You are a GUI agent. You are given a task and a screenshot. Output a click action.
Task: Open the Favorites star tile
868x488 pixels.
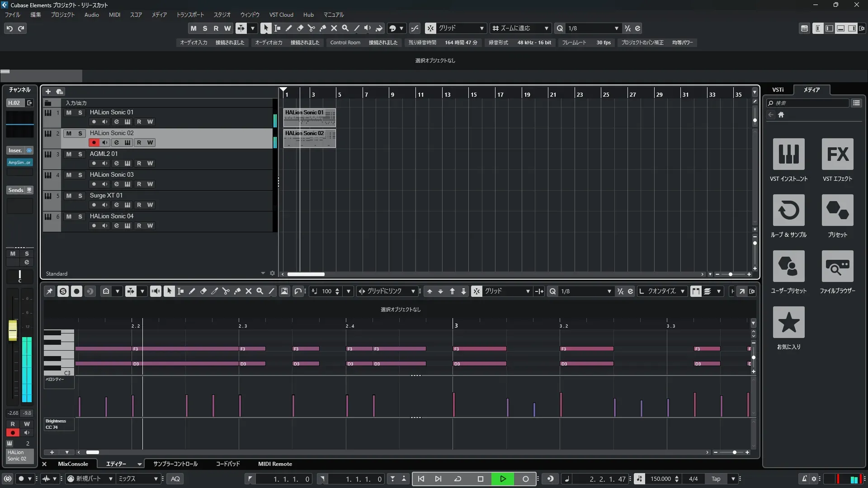click(x=788, y=322)
